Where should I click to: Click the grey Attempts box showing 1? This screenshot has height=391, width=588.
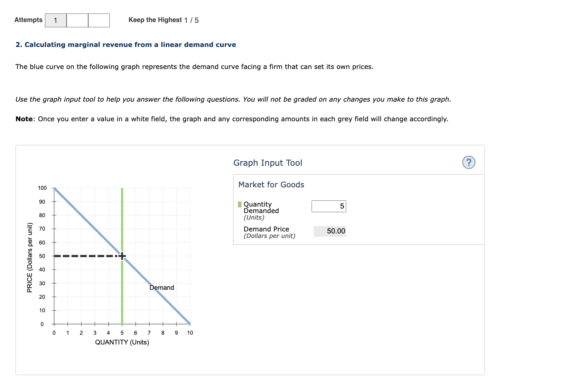pos(55,20)
